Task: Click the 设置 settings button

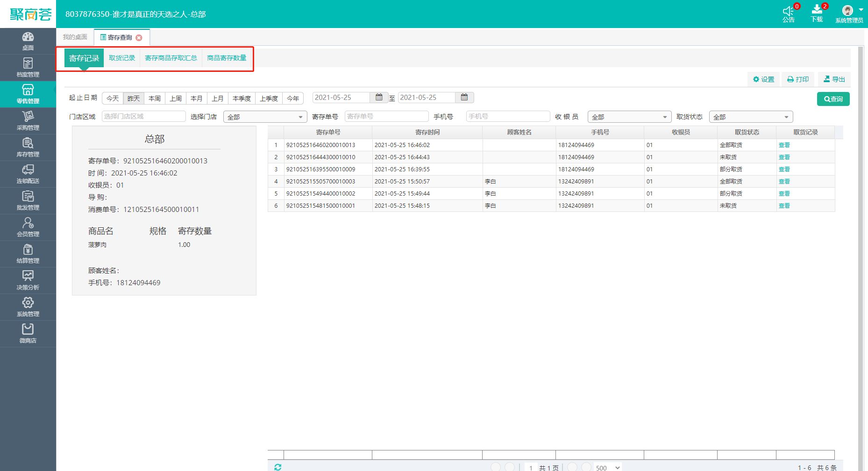Action: tap(763, 79)
